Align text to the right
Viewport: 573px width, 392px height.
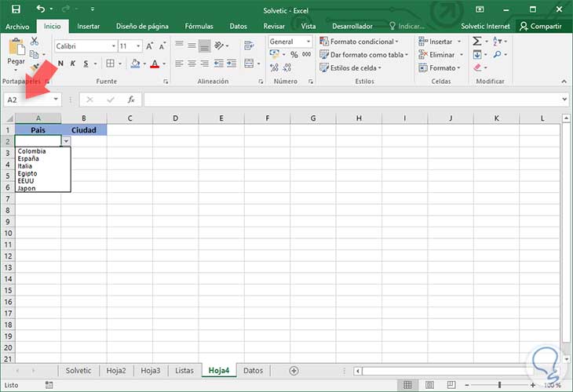(205, 64)
